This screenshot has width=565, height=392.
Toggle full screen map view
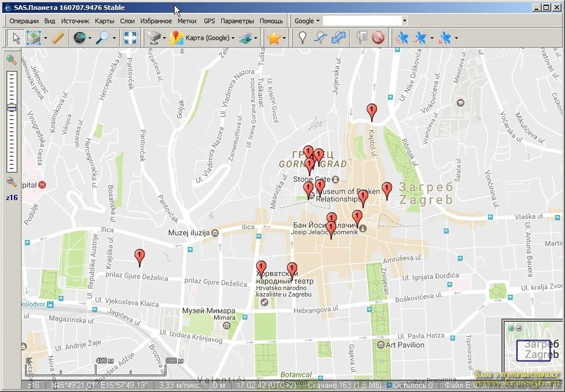pyautogui.click(x=130, y=37)
